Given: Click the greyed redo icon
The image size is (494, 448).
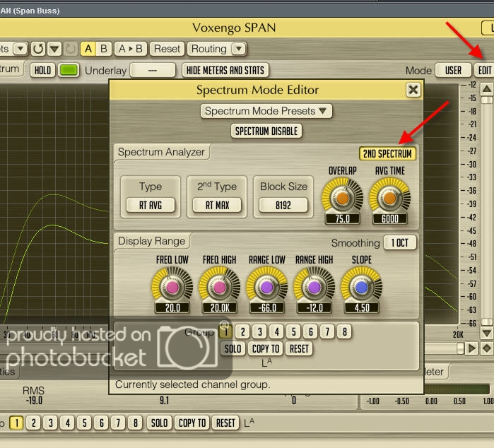Looking at the screenshot, I should pos(71,49).
